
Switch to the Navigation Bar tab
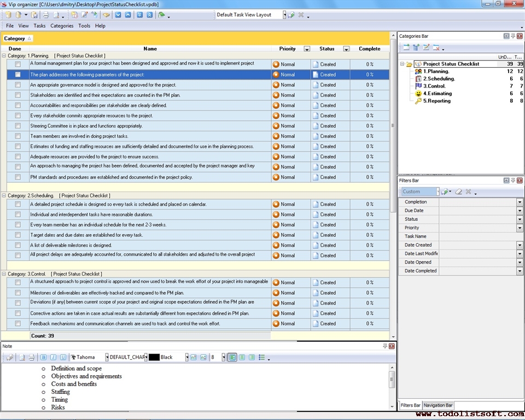click(439, 405)
